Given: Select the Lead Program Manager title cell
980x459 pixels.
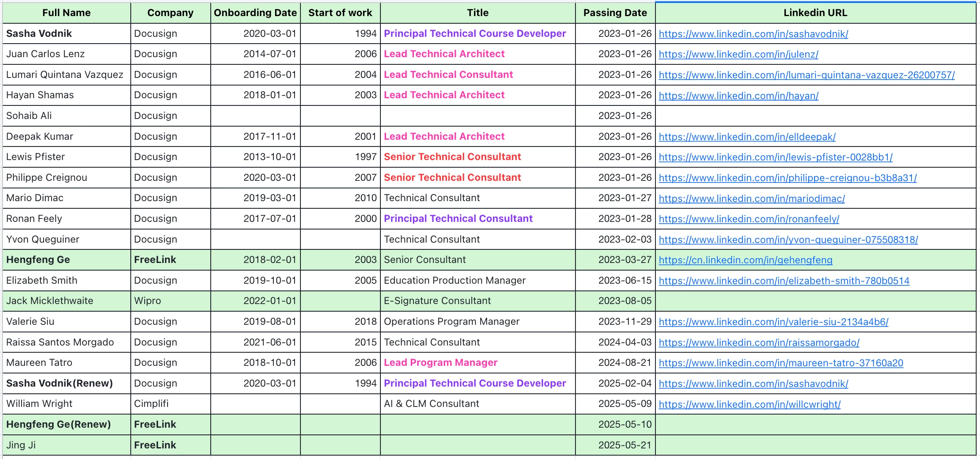Looking at the screenshot, I should point(478,362).
